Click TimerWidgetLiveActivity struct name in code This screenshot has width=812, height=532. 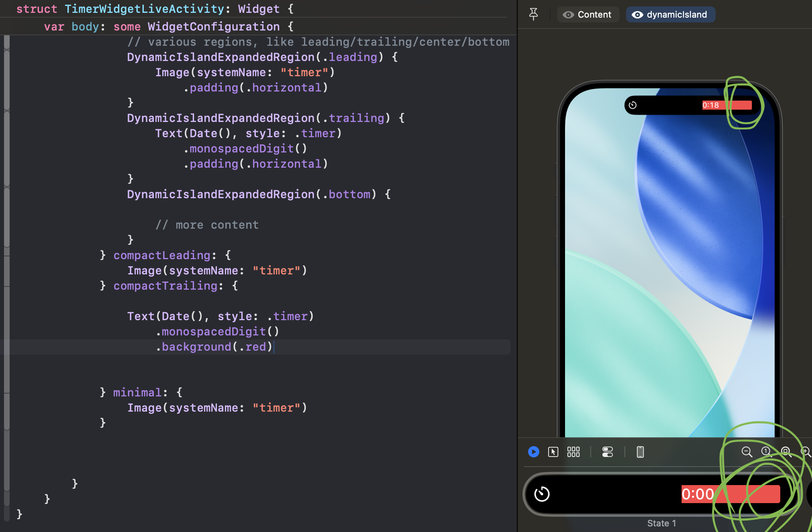pyautogui.click(x=144, y=9)
